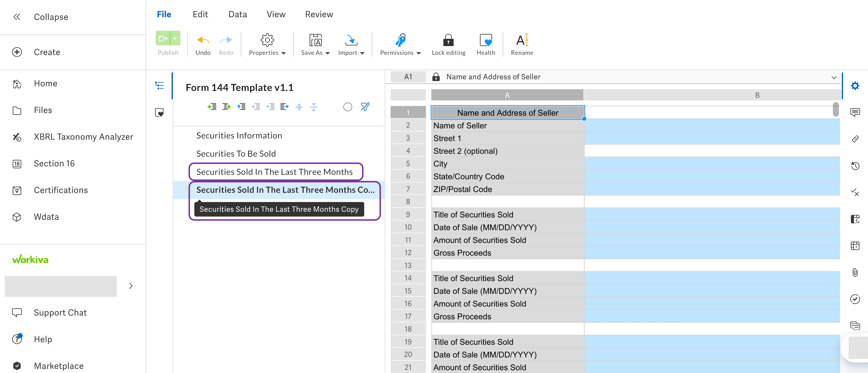Toggle the outline view panel icon
Image resolution: width=868 pixels, height=373 pixels.
159,85
